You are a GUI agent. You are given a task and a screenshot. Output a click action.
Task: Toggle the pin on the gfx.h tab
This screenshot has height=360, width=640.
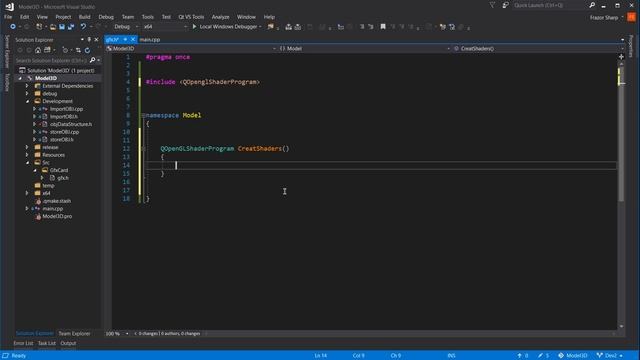coord(125,39)
